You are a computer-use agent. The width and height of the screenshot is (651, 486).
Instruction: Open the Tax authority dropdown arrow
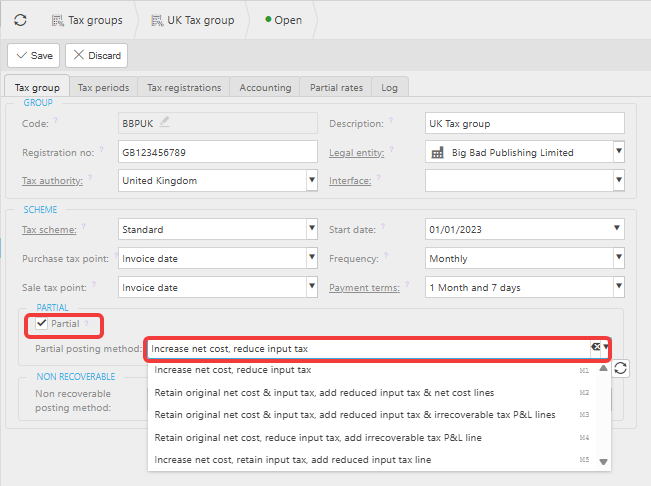point(312,180)
